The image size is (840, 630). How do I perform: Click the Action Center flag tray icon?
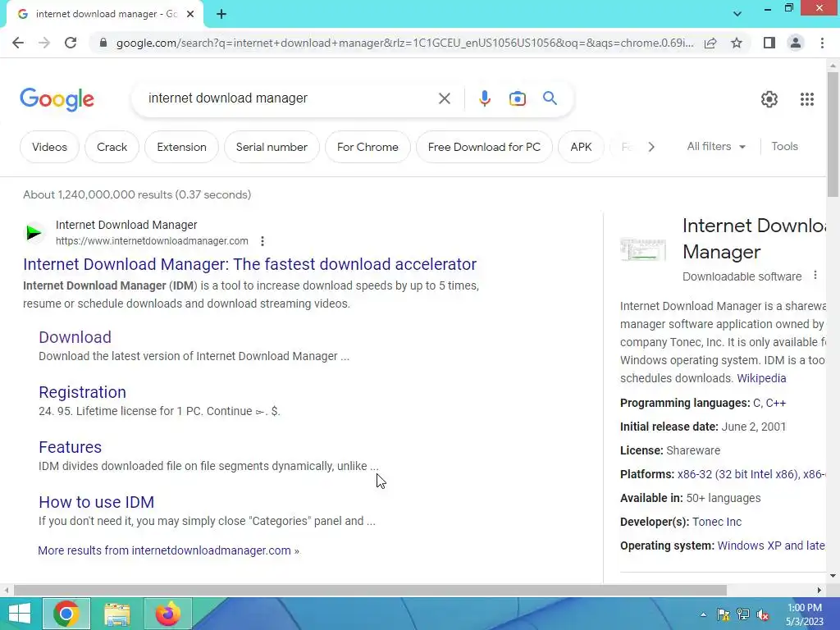(724, 614)
